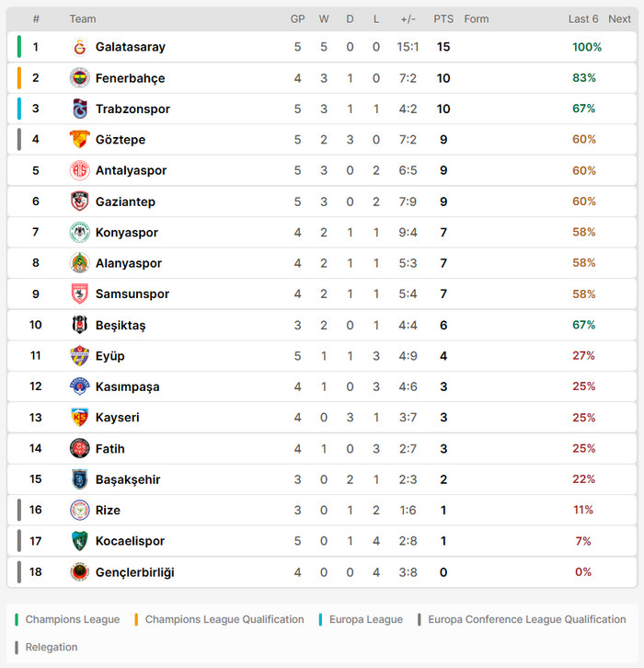Image resolution: width=644 pixels, height=668 pixels.
Task: Open the Samsunspor team link
Action: point(132,294)
